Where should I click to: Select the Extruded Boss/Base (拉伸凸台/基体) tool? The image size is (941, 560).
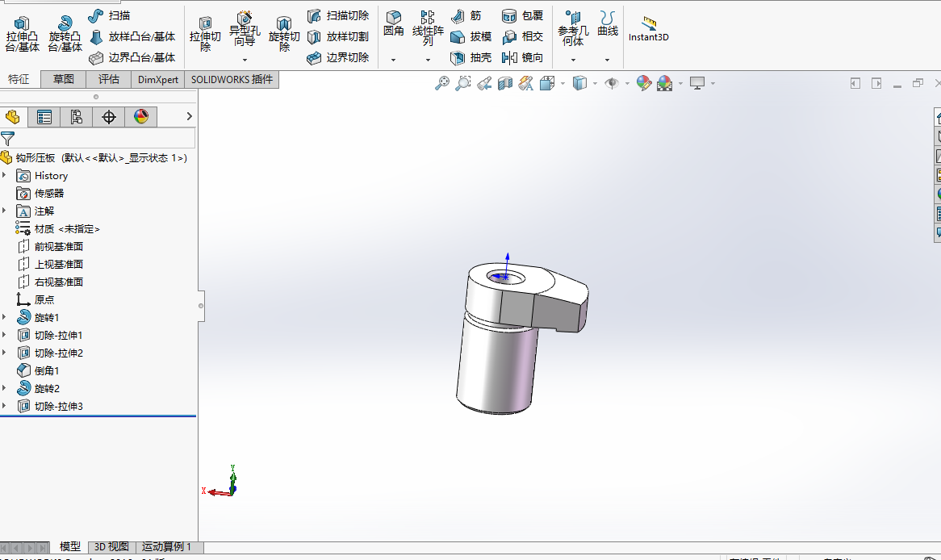[x=23, y=34]
